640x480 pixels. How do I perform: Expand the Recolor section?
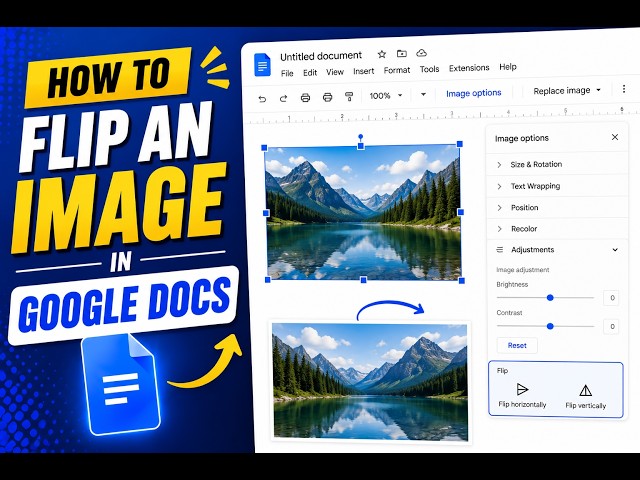557,229
